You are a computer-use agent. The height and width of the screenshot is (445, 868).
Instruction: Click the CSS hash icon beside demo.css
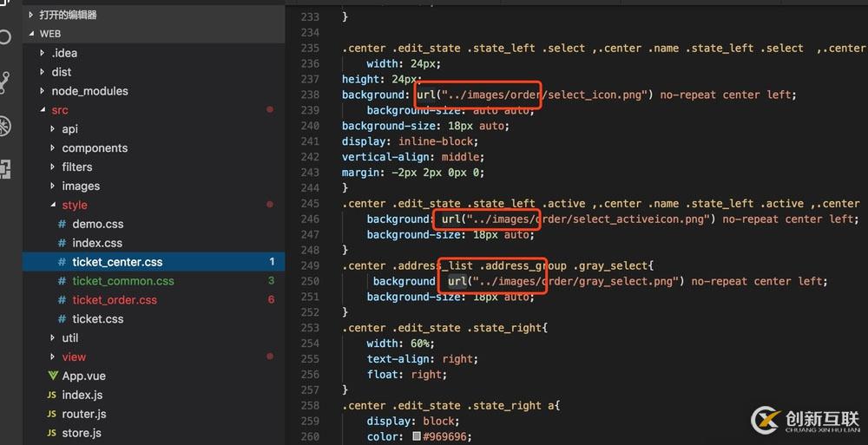[x=62, y=224]
